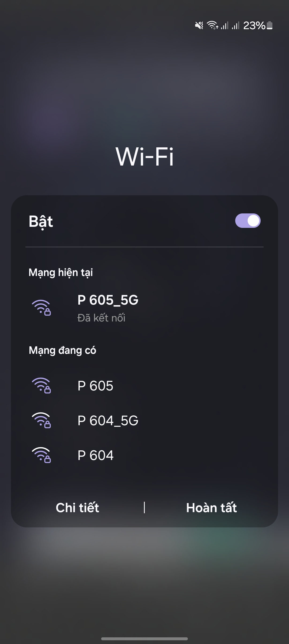This screenshot has height=644, width=289.
Task: Turn off the Wi-Fi switch
Action: 248,221
